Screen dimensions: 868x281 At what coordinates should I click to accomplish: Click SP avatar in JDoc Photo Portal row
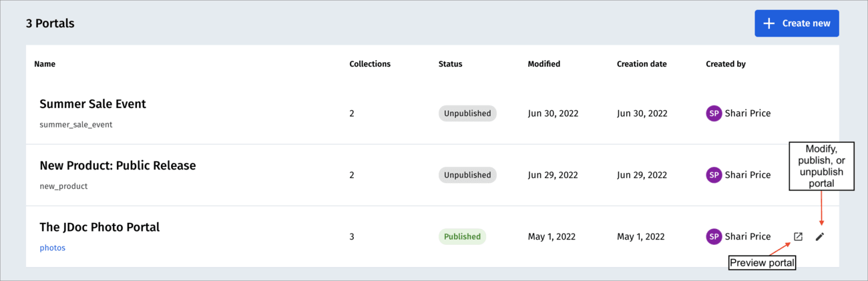714,236
